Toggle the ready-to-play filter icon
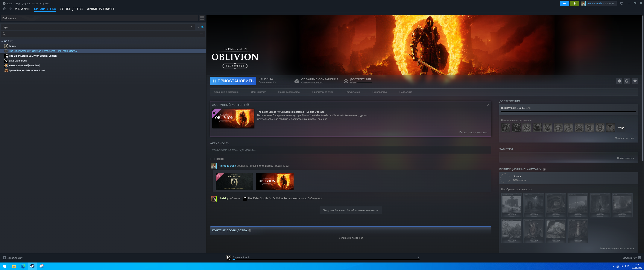Viewport: 644px width, 270px height. (x=203, y=27)
